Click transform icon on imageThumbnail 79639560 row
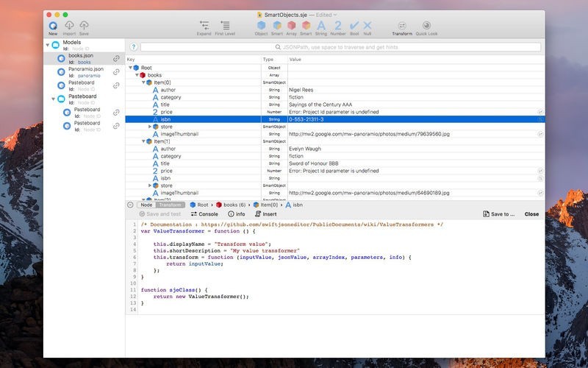Image resolution: width=588 pixels, height=368 pixels. tap(540, 134)
